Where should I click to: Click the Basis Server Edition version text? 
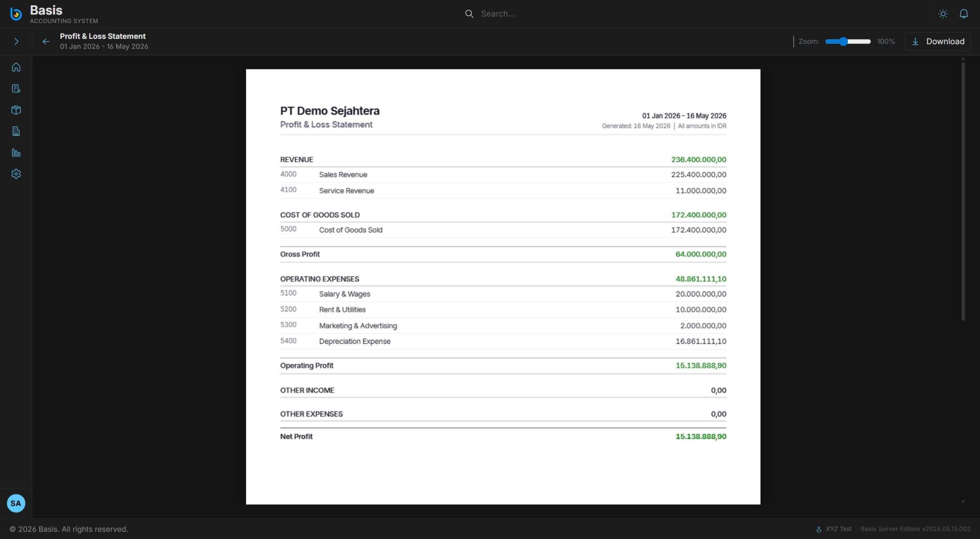coord(916,529)
